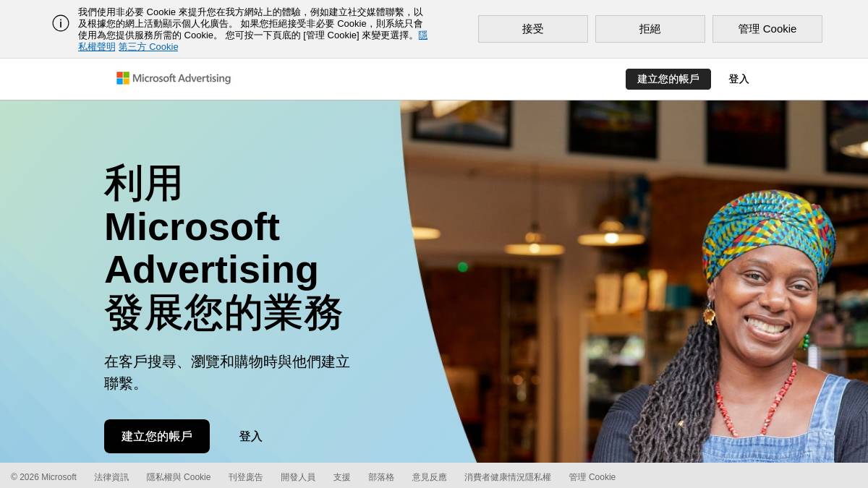This screenshot has width=868, height=488.
Task: Open the 隱私權聲明 link in the cookie banner
Action: click(96, 47)
